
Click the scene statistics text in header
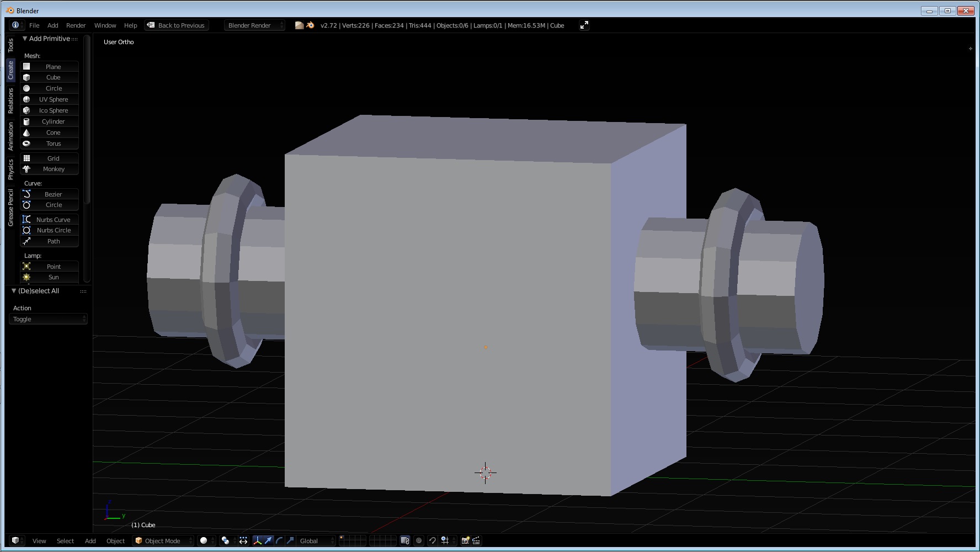(442, 25)
